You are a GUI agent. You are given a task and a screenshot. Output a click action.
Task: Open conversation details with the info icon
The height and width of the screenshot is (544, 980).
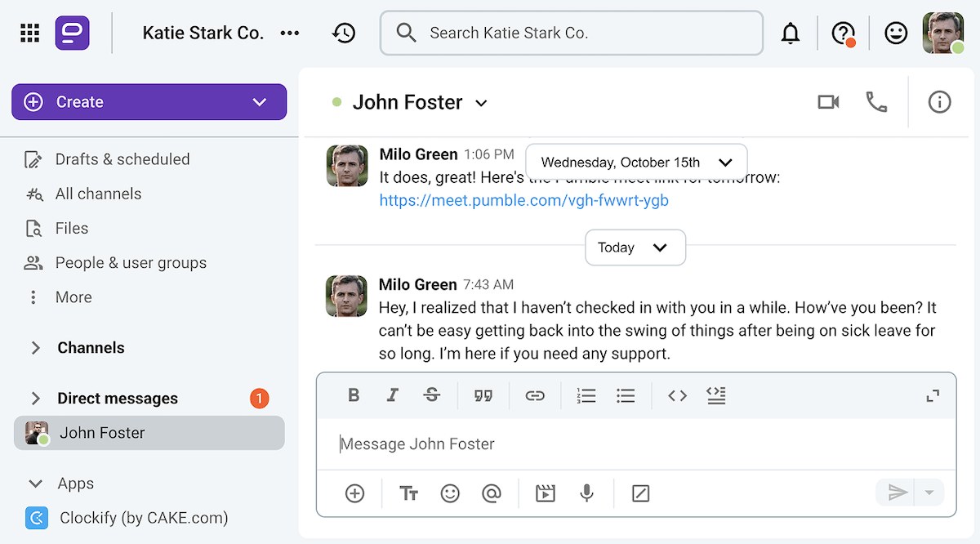point(939,102)
